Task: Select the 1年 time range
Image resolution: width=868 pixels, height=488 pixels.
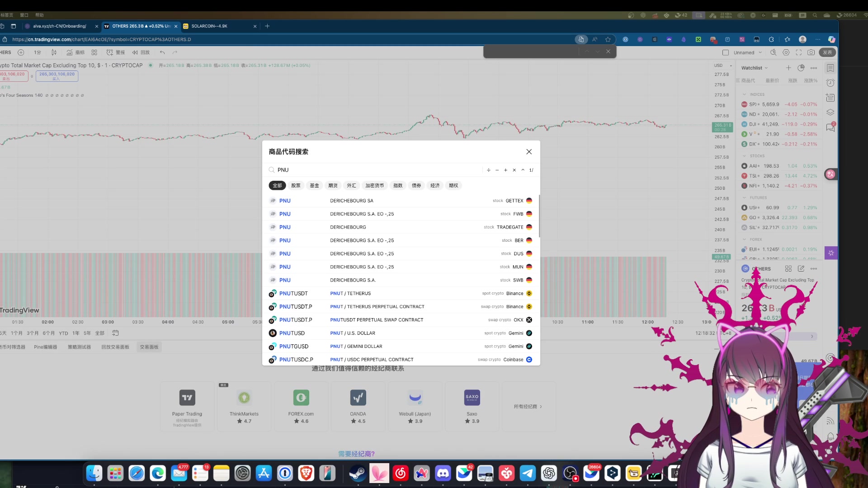Action: coord(75,333)
